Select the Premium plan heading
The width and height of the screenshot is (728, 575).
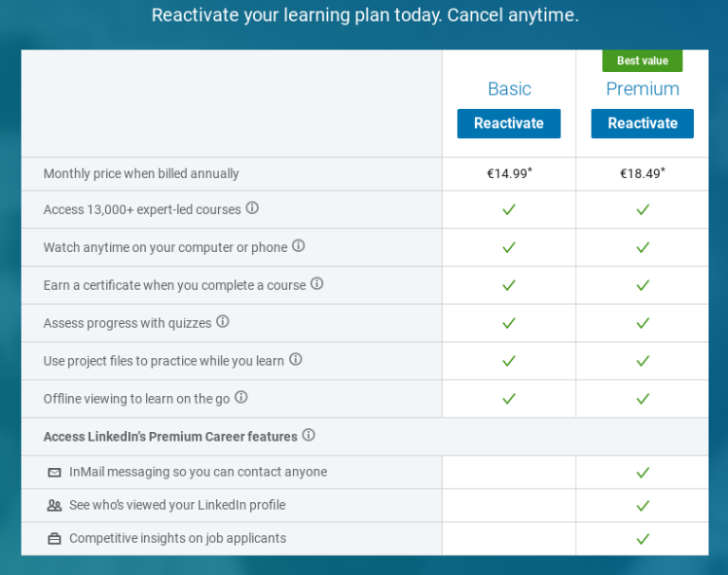coord(643,89)
